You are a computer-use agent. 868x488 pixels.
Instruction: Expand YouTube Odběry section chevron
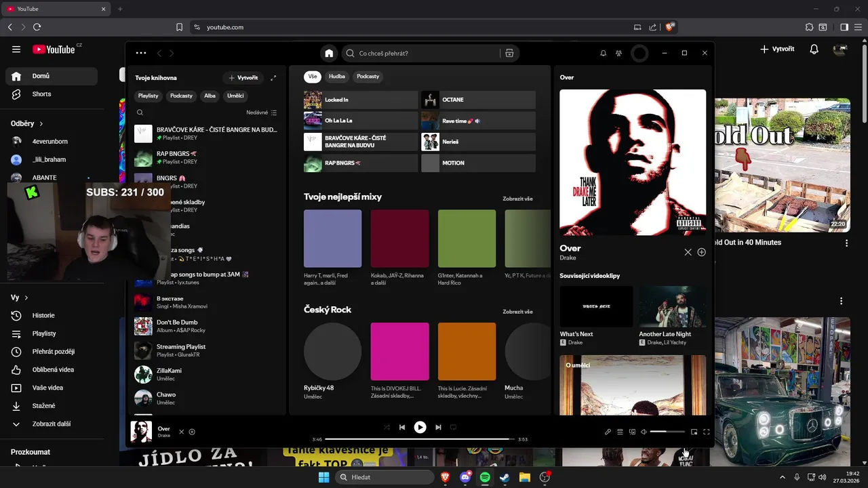41,124
